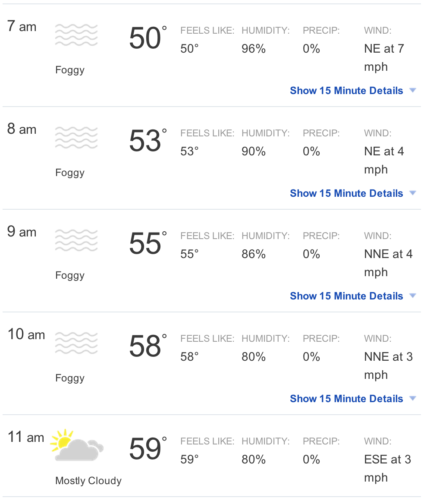Click the foggy icon for 9 am
427x504 pixels.
click(x=76, y=240)
